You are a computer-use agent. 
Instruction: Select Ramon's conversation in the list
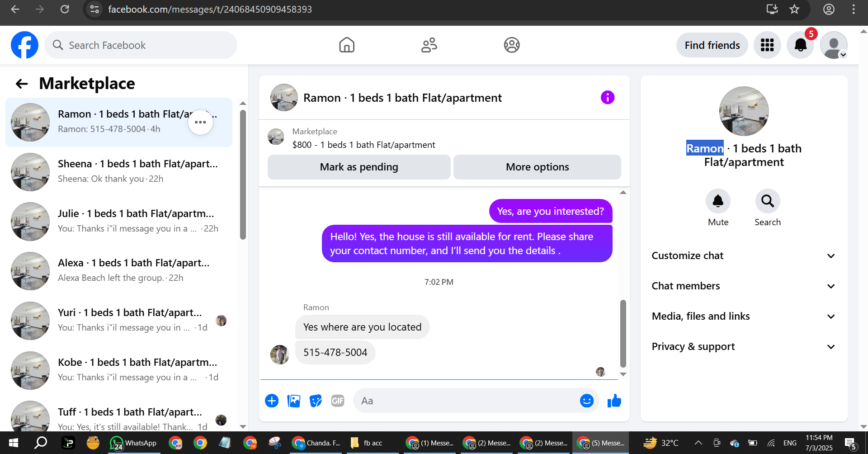pyautogui.click(x=119, y=122)
